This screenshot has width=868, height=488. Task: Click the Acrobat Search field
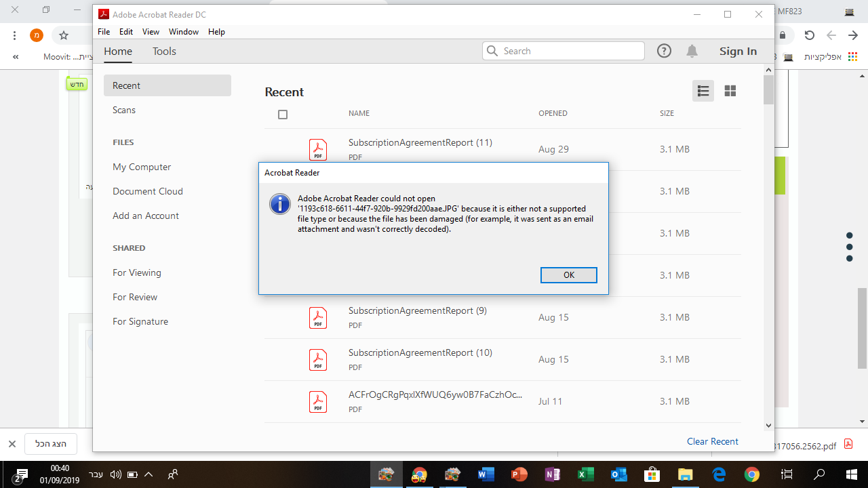click(564, 51)
